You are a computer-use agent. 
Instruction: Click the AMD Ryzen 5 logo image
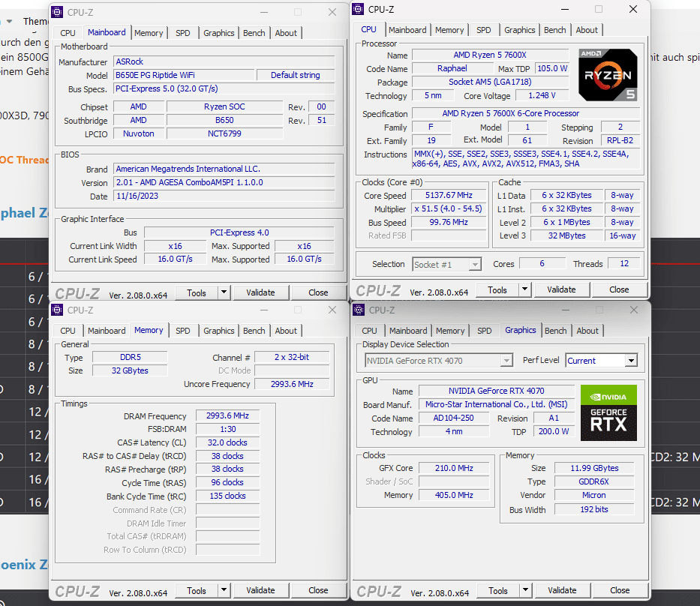point(608,75)
